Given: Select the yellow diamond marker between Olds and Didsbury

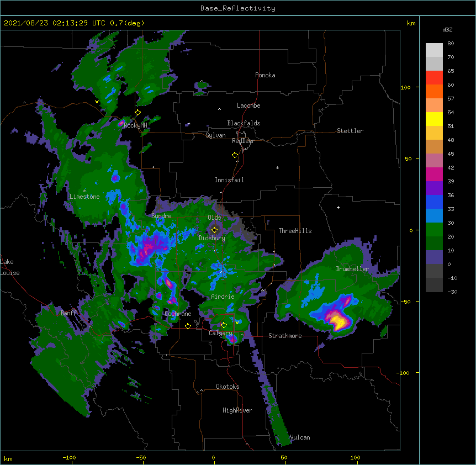Looking at the screenshot, I should pos(215,230).
